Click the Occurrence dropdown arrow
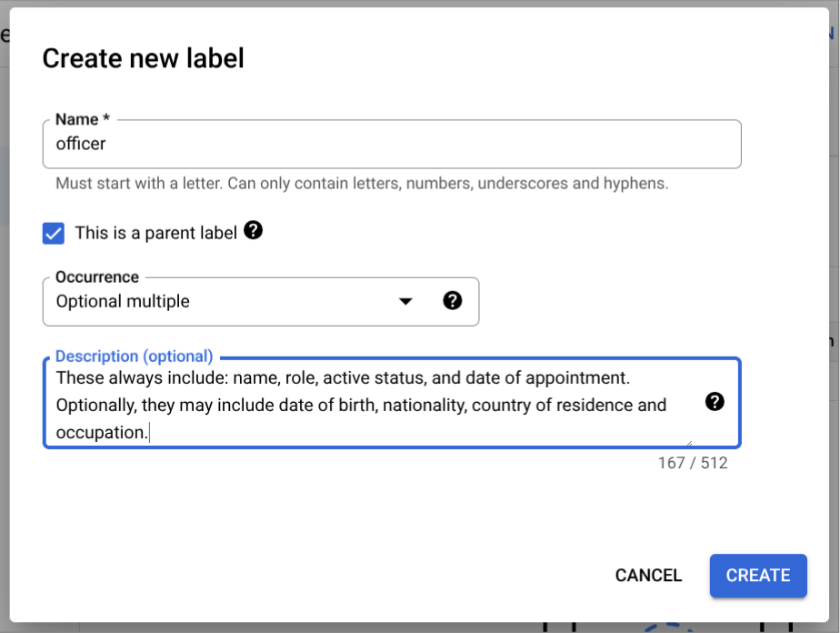The height and width of the screenshot is (633, 840). pyautogui.click(x=405, y=302)
